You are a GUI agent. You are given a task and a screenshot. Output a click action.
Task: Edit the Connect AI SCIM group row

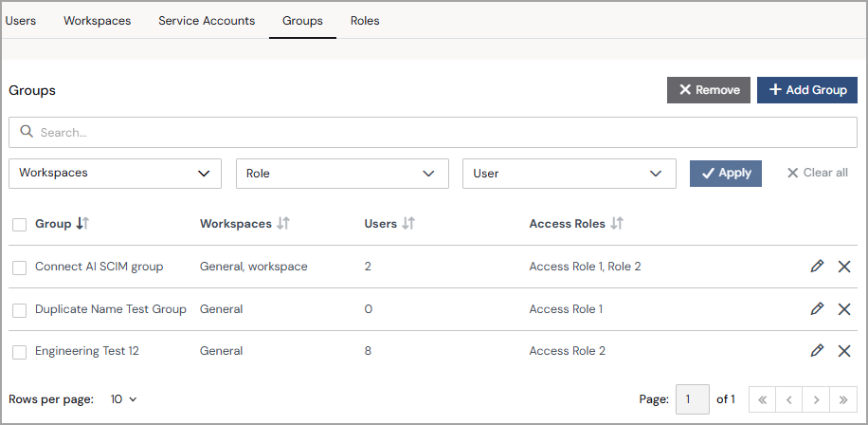pyautogui.click(x=817, y=266)
